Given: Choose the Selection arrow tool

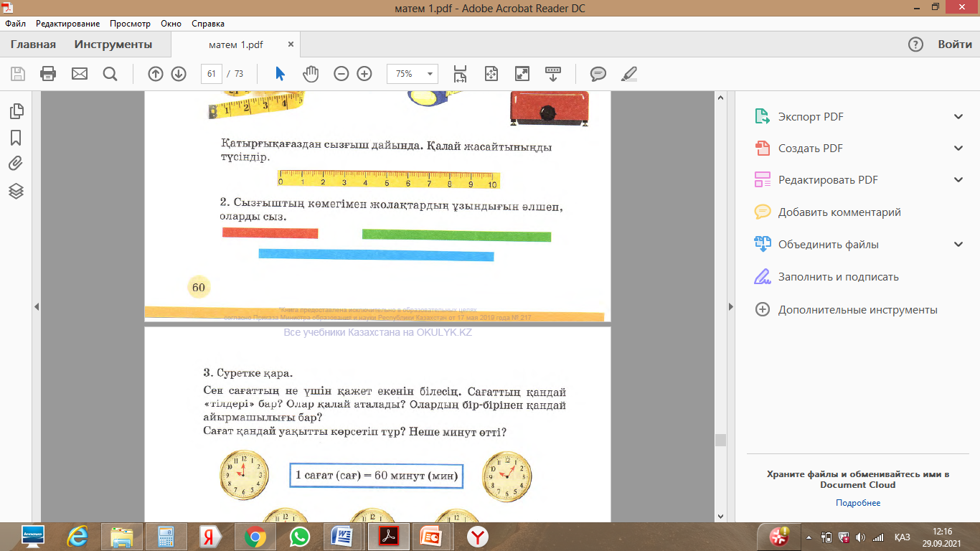Looking at the screenshot, I should 281,74.
